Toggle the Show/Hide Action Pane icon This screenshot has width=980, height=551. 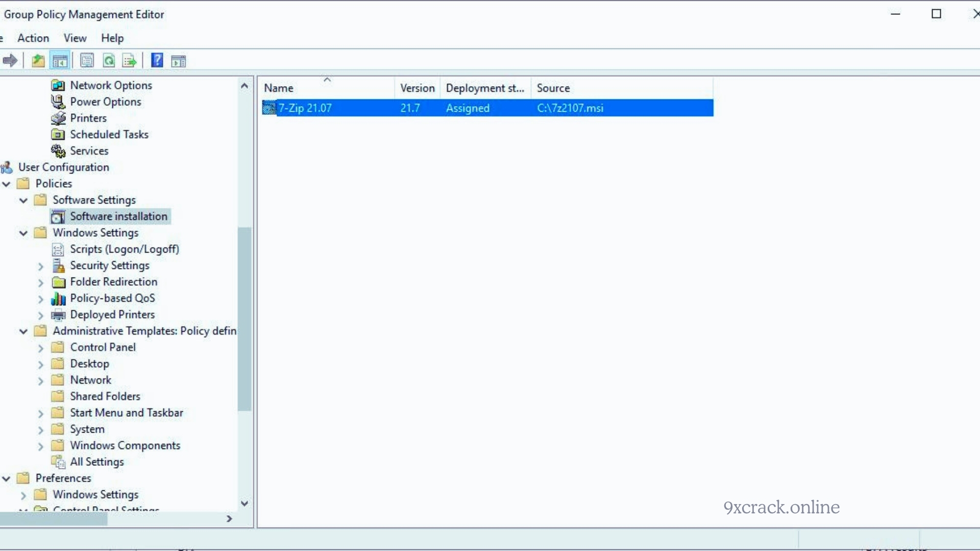[179, 61]
